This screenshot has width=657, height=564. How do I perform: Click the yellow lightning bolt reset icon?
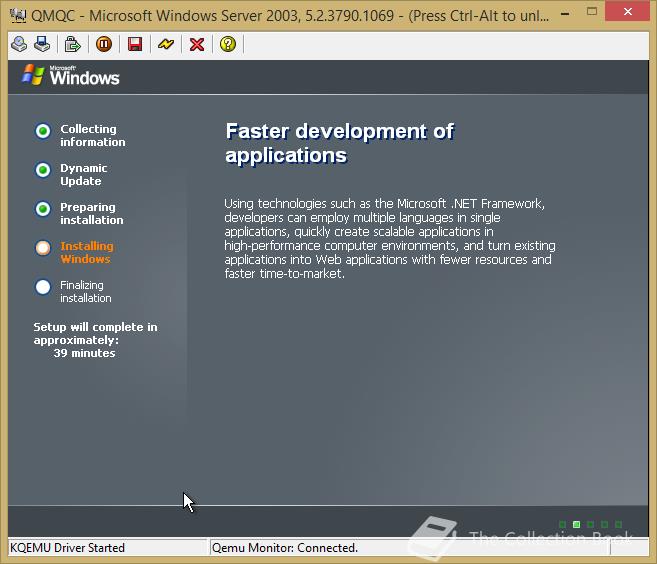pos(166,44)
